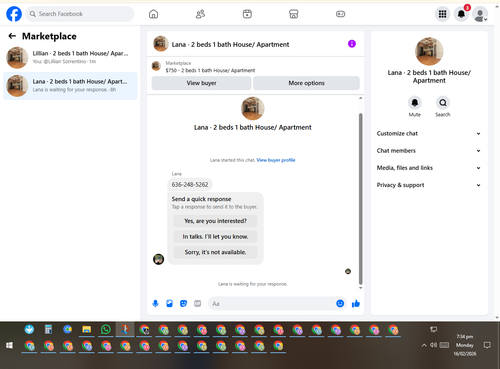
Task: Click the listing thumbnail beside $750 price
Action: [x=156, y=66]
